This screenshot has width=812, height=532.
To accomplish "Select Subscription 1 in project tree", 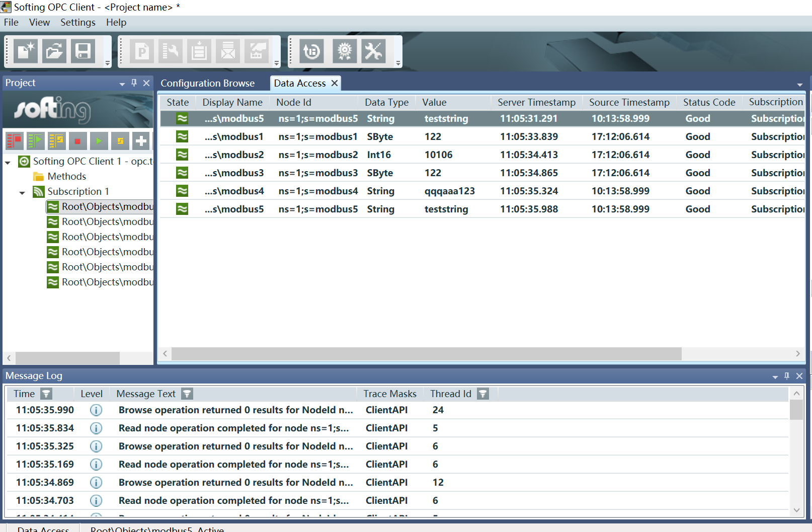I will coord(78,191).
